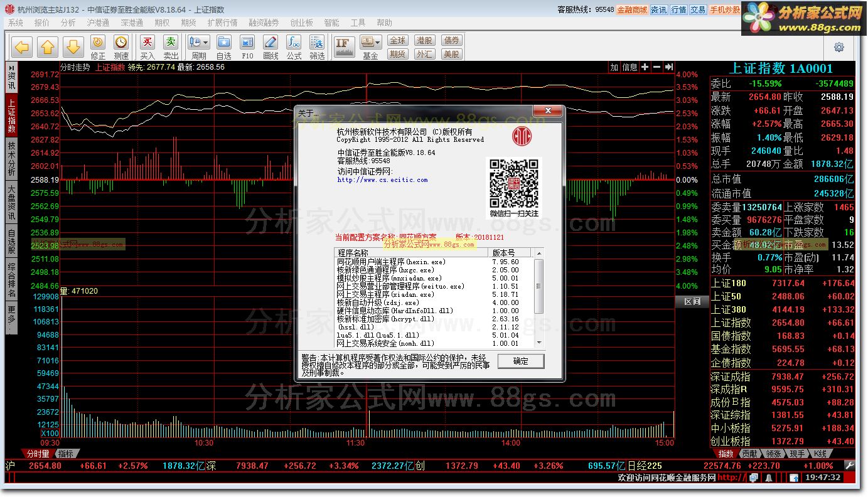This screenshot has width=868, height=497.
Task: Click the 全球 global markets button
Action: click(x=398, y=40)
